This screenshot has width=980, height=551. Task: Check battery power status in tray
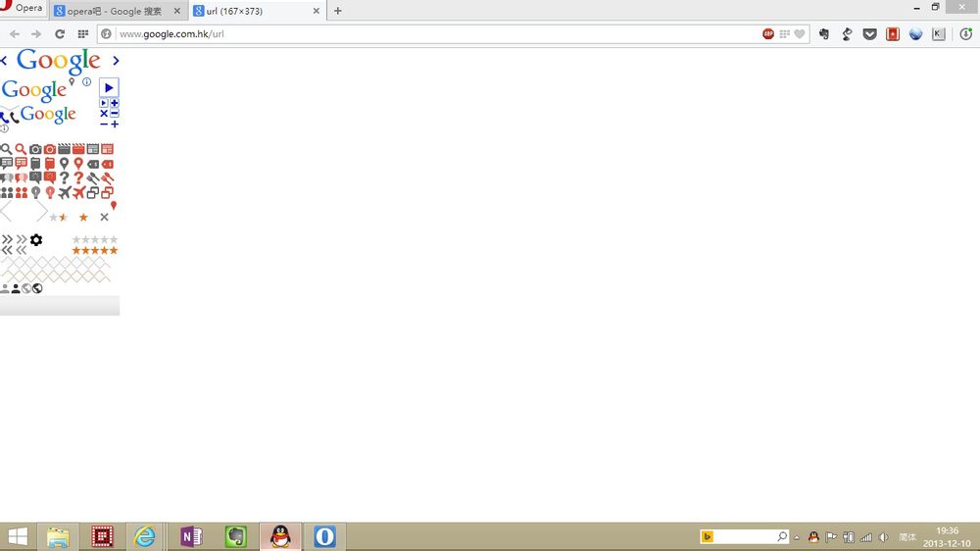click(x=848, y=536)
